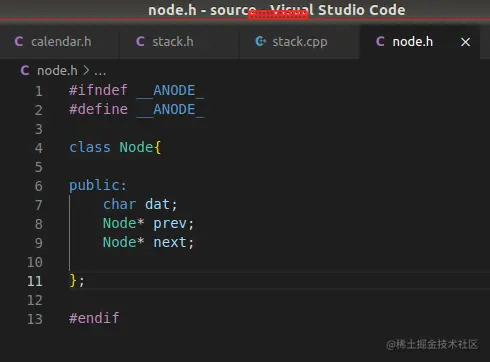Image resolution: width=490 pixels, height=362 pixels.
Task: Click the C icon on node.h tab
Action: click(380, 42)
